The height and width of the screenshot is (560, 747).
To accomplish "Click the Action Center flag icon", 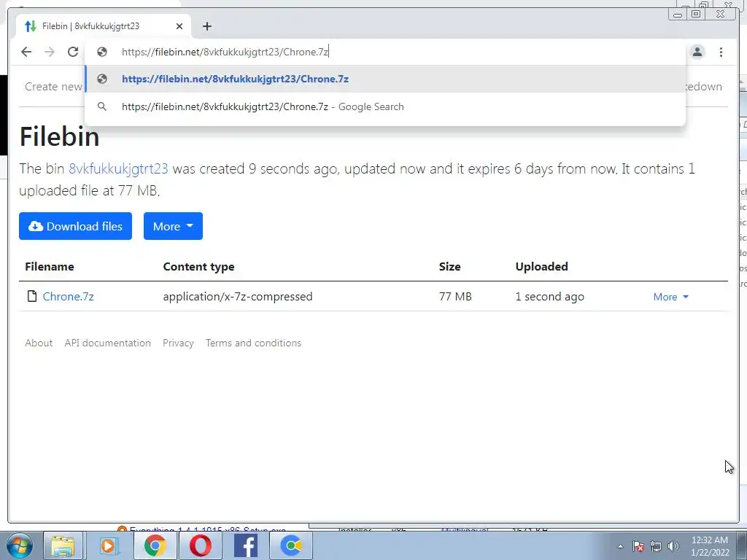I will point(638,546).
